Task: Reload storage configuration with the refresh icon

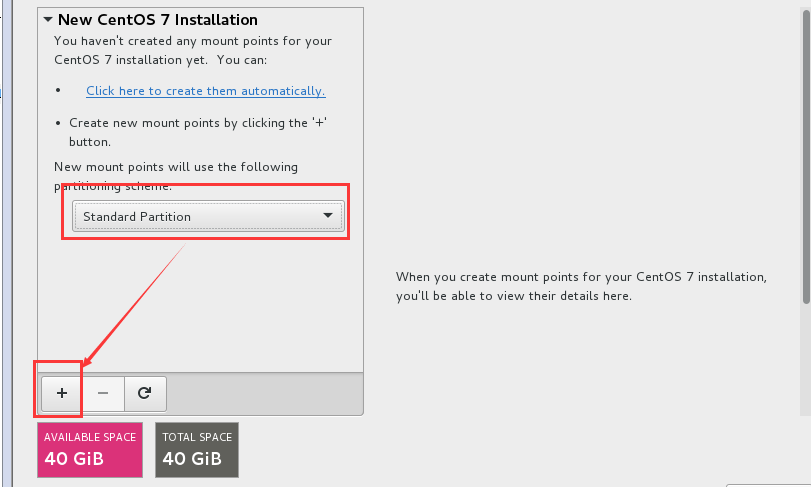Action: 145,393
